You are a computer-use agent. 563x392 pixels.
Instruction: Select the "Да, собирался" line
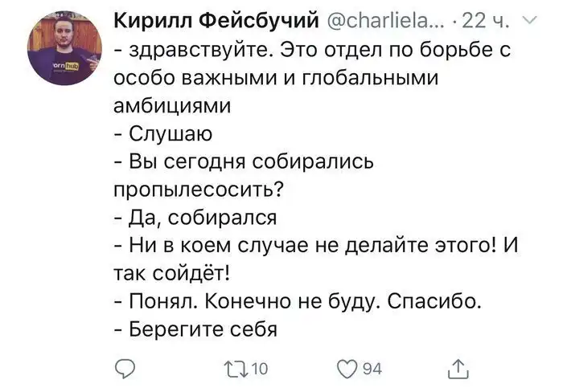click(195, 217)
